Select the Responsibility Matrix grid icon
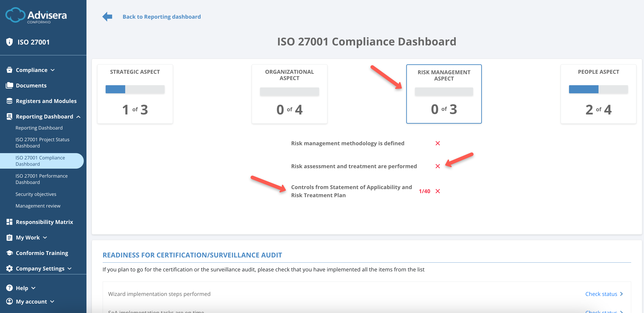 9,222
